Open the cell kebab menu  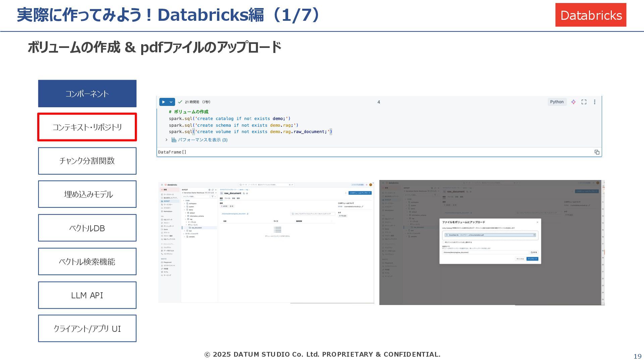(x=595, y=102)
